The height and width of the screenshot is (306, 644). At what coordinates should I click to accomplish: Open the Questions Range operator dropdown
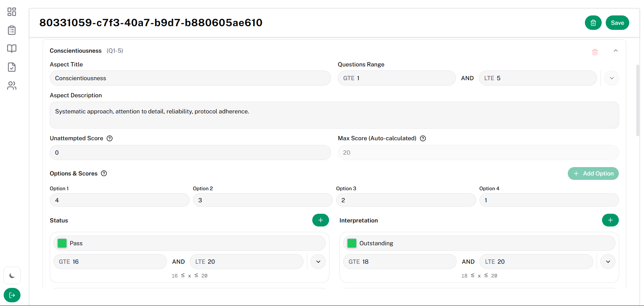click(x=611, y=78)
